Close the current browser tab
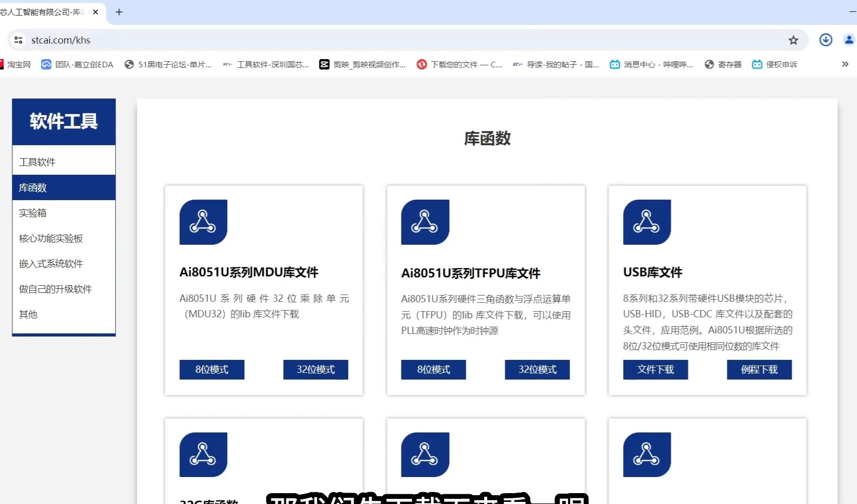857x504 pixels. (x=95, y=12)
